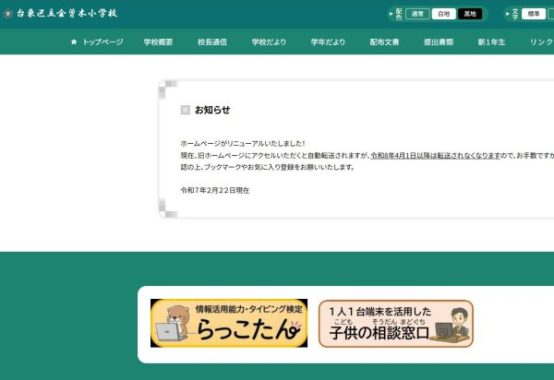Click underlined 令和8年4月1日以降は転送されなくなります text
The image size is (554, 380).
pos(435,155)
